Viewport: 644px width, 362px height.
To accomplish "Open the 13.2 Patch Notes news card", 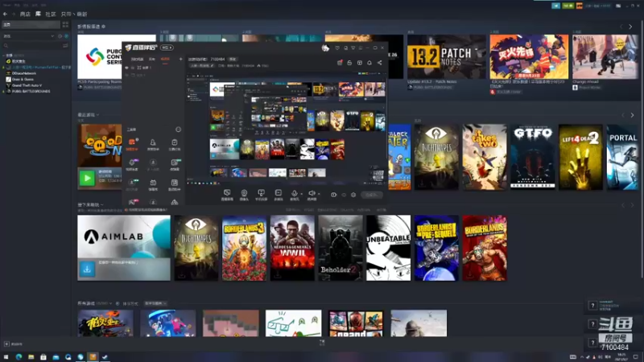I will tap(447, 56).
